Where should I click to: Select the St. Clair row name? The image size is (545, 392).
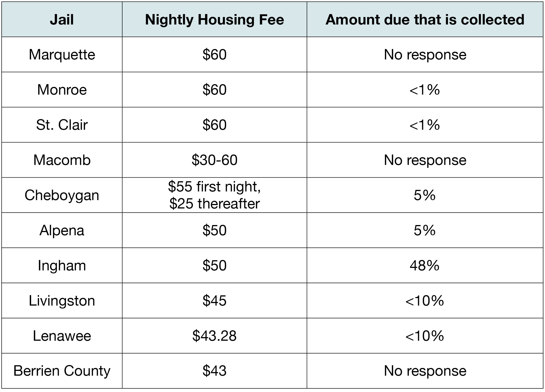62,125
